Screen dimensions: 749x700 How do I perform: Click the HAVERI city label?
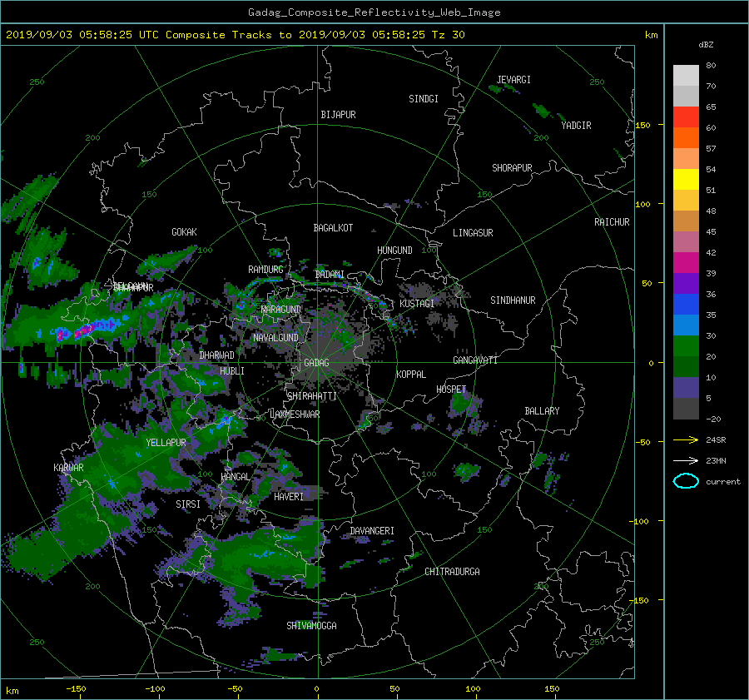click(289, 497)
